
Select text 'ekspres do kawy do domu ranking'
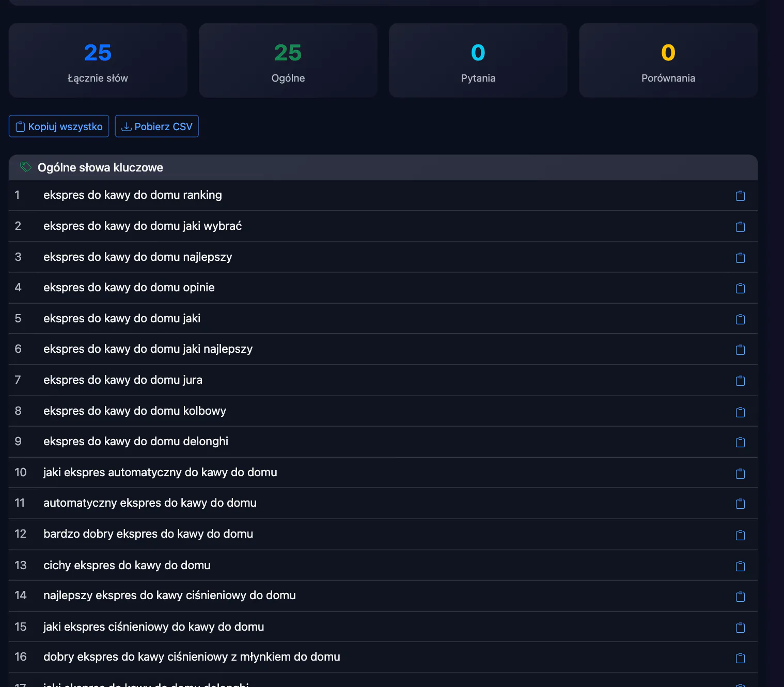click(133, 195)
